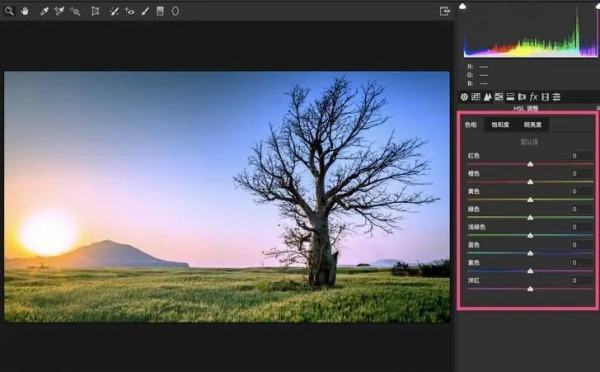Click the 红色 value input field
This screenshot has width=600, height=372.
580,156
